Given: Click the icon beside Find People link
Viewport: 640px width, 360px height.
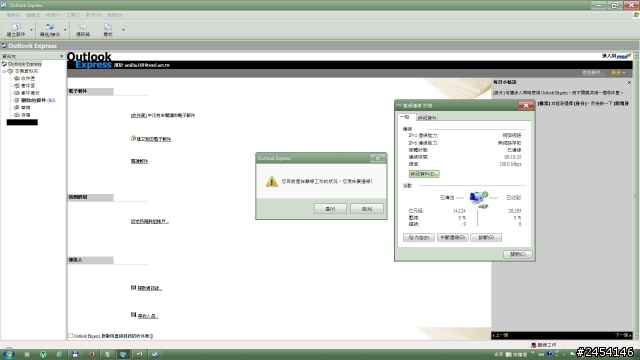Looking at the screenshot, I should (133, 315).
